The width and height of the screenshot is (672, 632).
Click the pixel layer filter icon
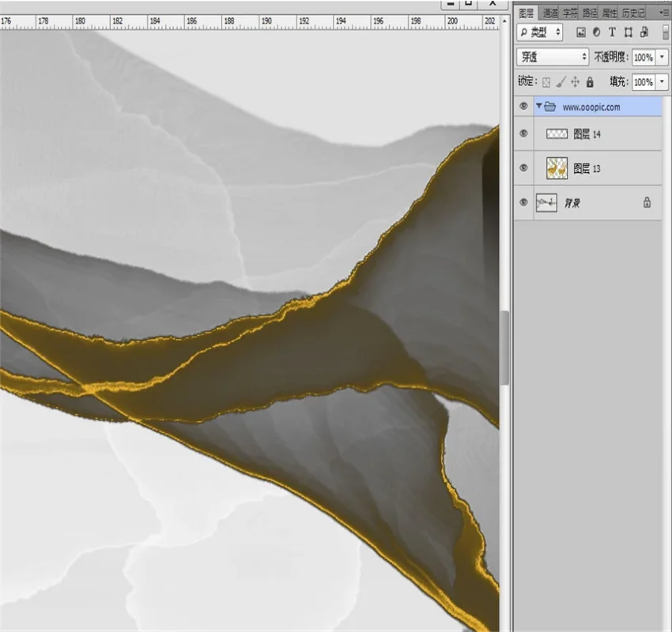tap(581, 32)
